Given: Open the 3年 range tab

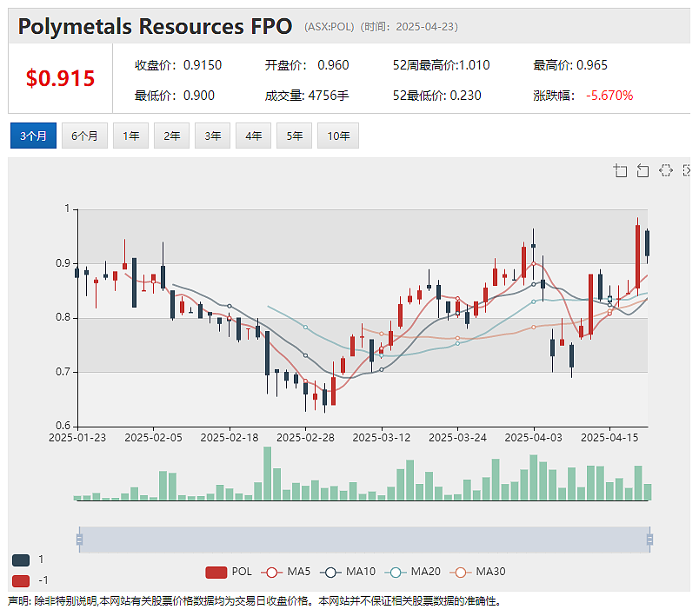Looking at the screenshot, I should point(213,136).
